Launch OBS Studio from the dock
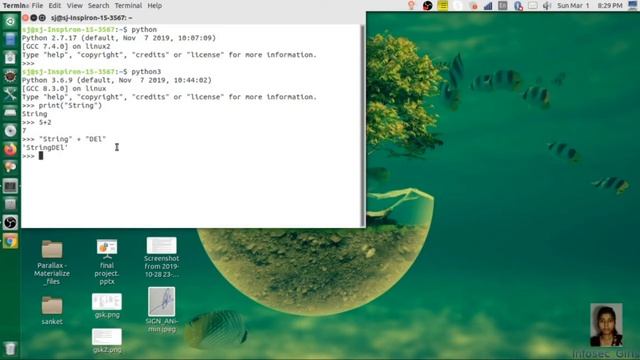Image resolution: width=640 pixels, height=360 pixels. tap(10, 222)
